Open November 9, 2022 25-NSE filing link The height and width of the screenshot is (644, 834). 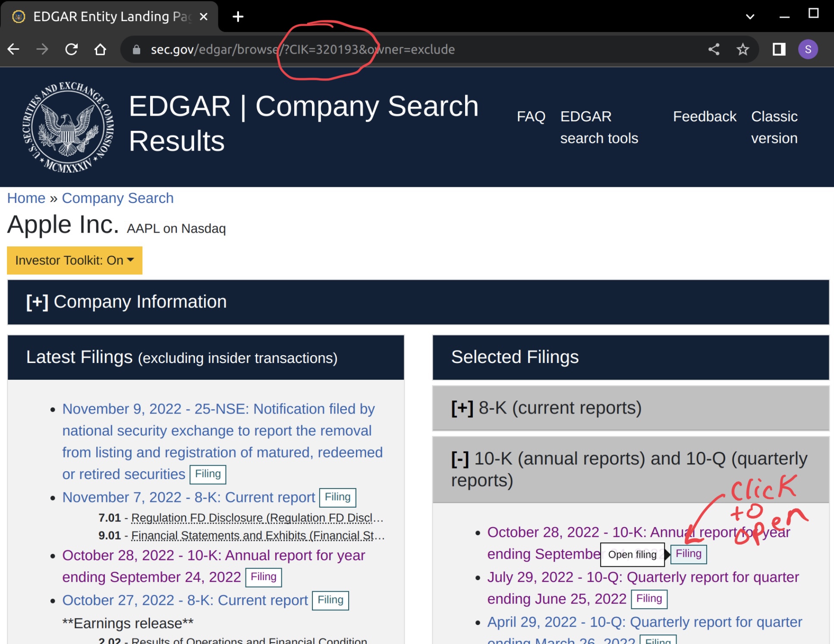tap(222, 441)
